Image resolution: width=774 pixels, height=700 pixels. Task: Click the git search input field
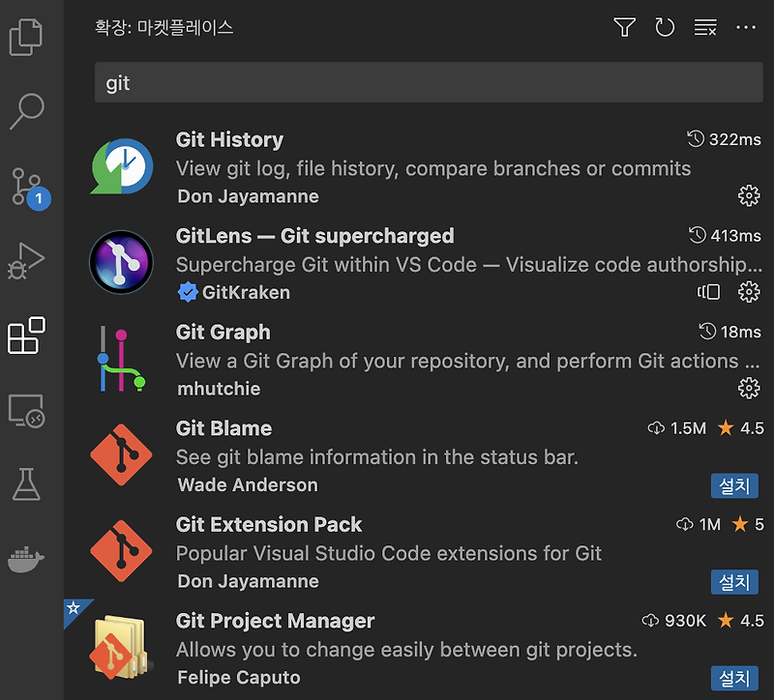pyautogui.click(x=426, y=83)
